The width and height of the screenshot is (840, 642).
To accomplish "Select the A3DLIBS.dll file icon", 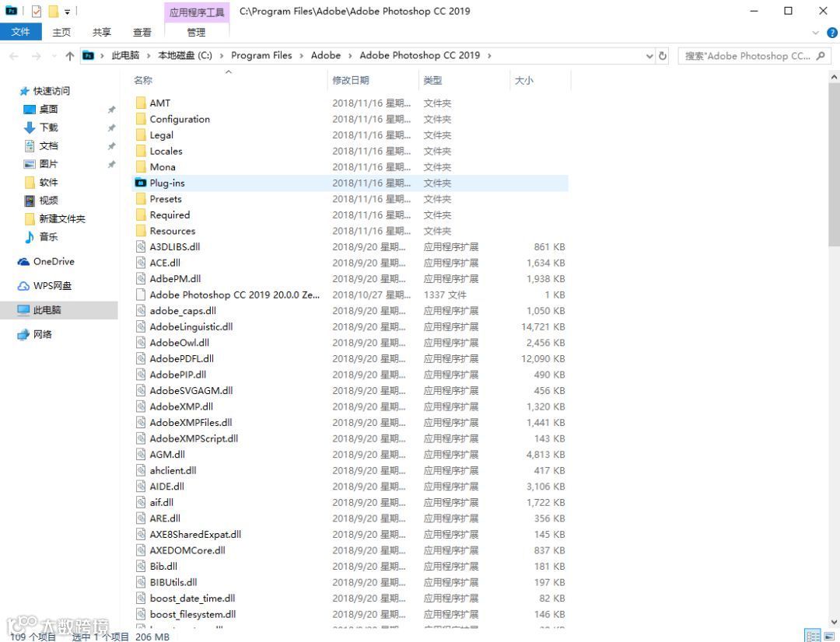I will (x=141, y=247).
